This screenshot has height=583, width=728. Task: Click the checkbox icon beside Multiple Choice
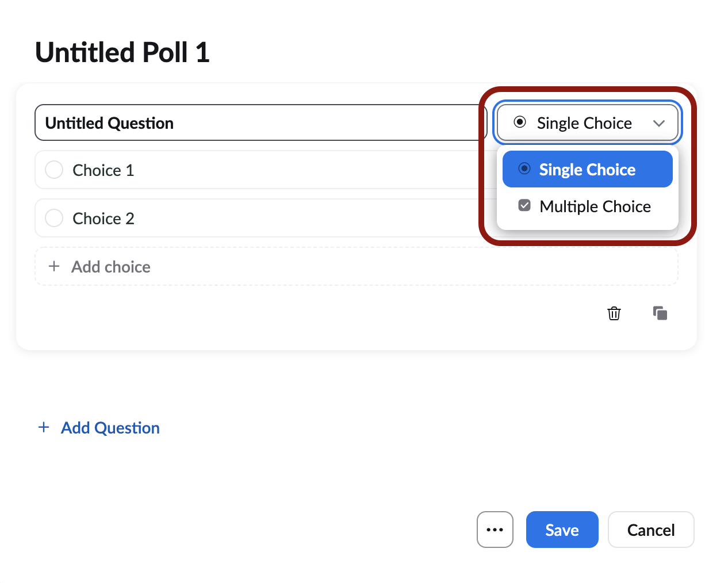coord(524,205)
